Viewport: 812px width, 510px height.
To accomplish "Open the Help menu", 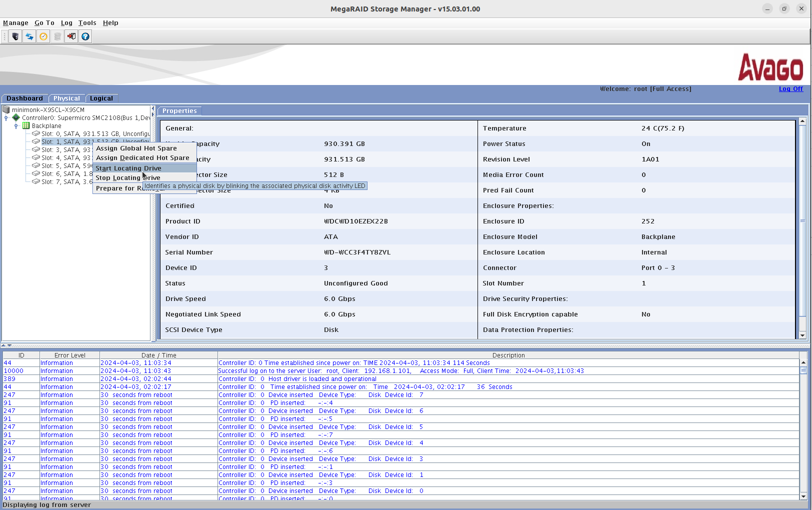I will coord(110,23).
